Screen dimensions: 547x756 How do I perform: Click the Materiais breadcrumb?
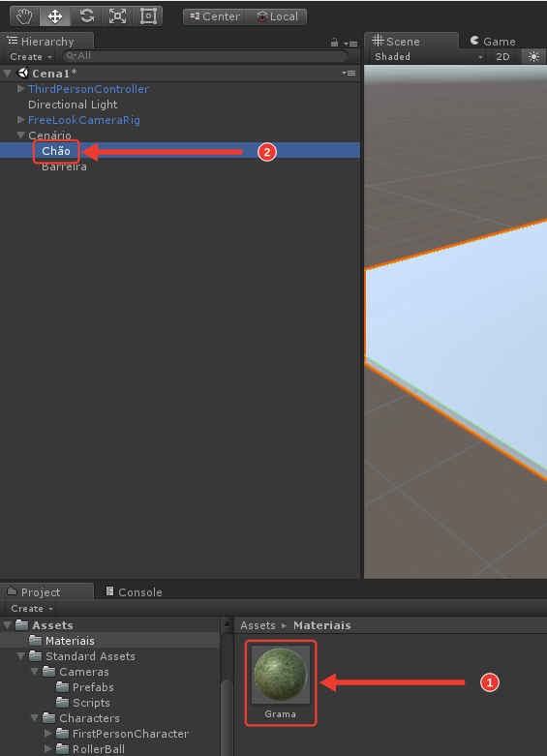[321, 625]
